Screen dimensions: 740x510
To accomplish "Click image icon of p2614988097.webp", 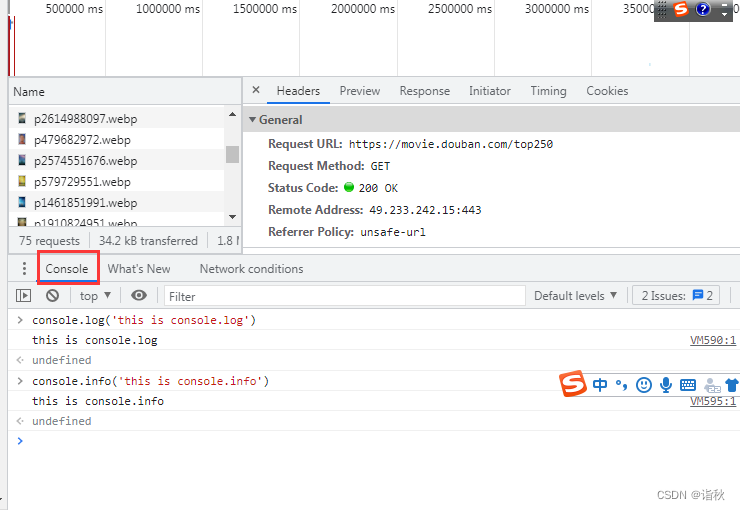I will pyautogui.click(x=22, y=118).
